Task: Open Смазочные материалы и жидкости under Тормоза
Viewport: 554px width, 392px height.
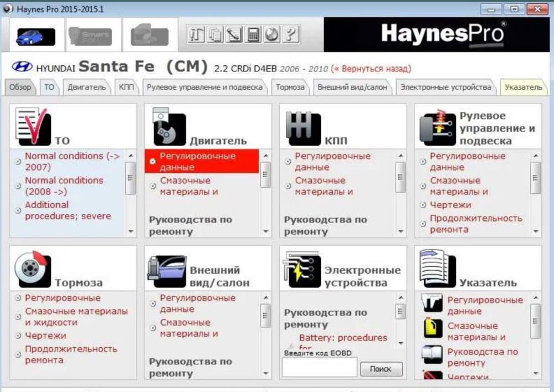Action: click(x=76, y=317)
